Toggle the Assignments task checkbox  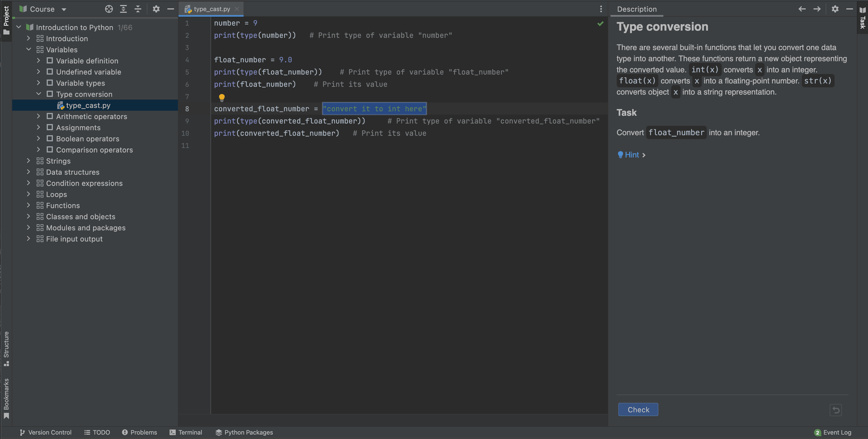coord(50,127)
